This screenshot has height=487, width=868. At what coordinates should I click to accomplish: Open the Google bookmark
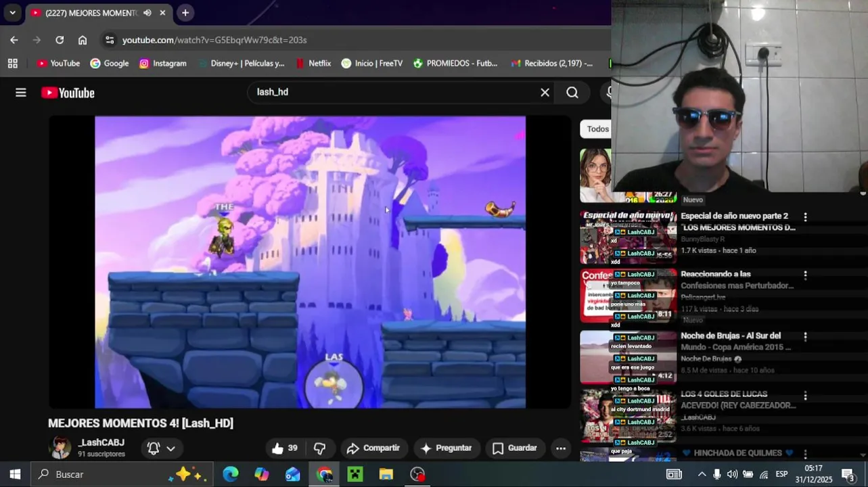(x=109, y=63)
